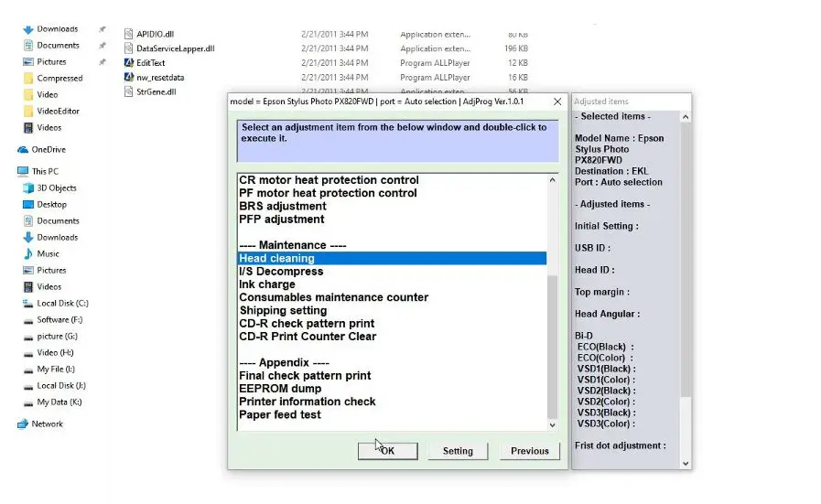Select PFP adjustment item
Image resolution: width=821 pixels, height=504 pixels.
tap(282, 220)
